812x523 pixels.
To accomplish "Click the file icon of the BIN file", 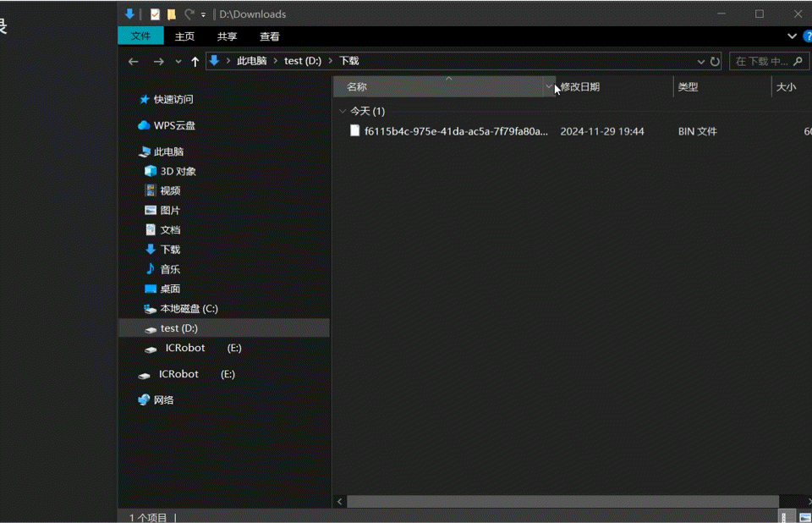I will point(354,130).
